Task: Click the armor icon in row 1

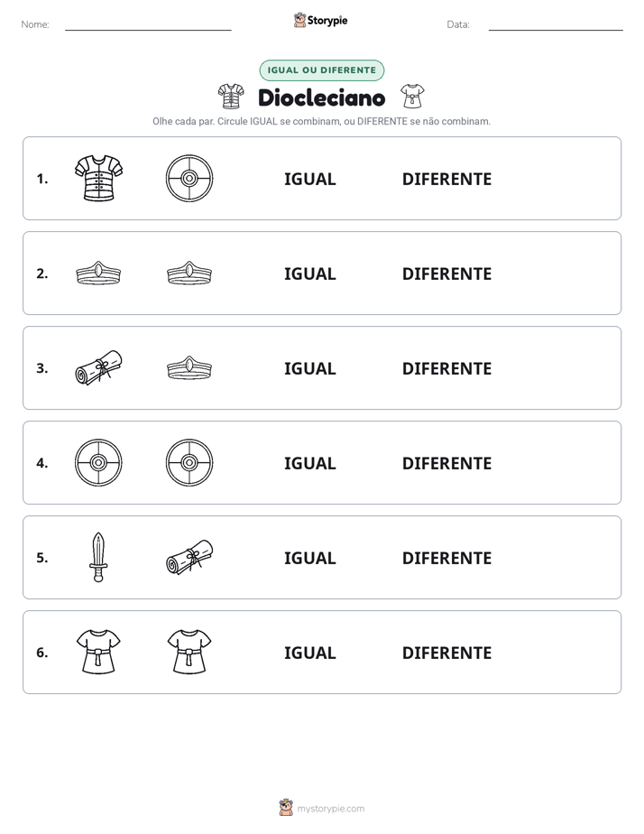Action: click(98, 178)
